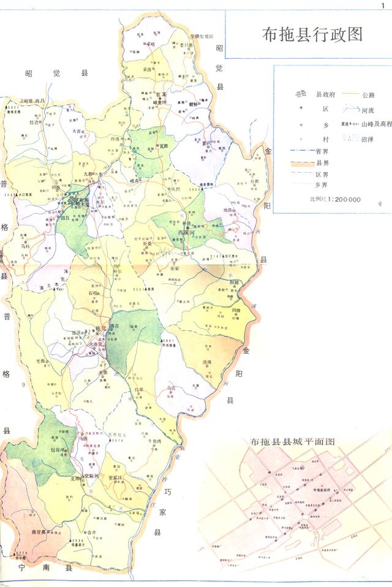Click the scale text 1:200000
Viewport: 392px width, 587px height.
tap(344, 199)
